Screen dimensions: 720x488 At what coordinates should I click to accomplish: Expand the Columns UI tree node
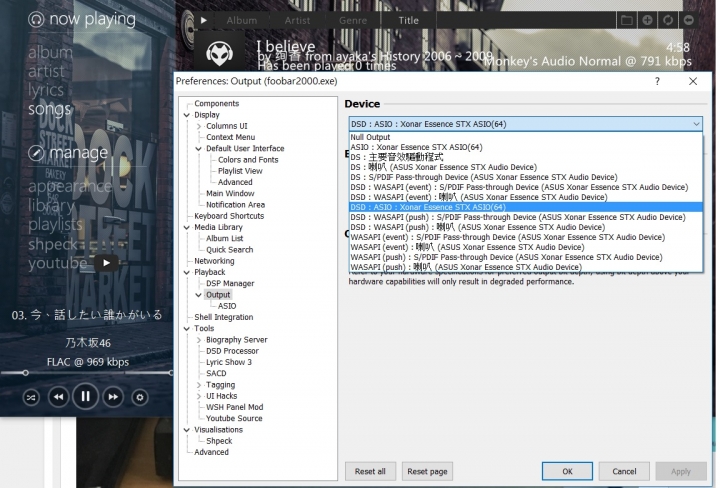coord(198,126)
